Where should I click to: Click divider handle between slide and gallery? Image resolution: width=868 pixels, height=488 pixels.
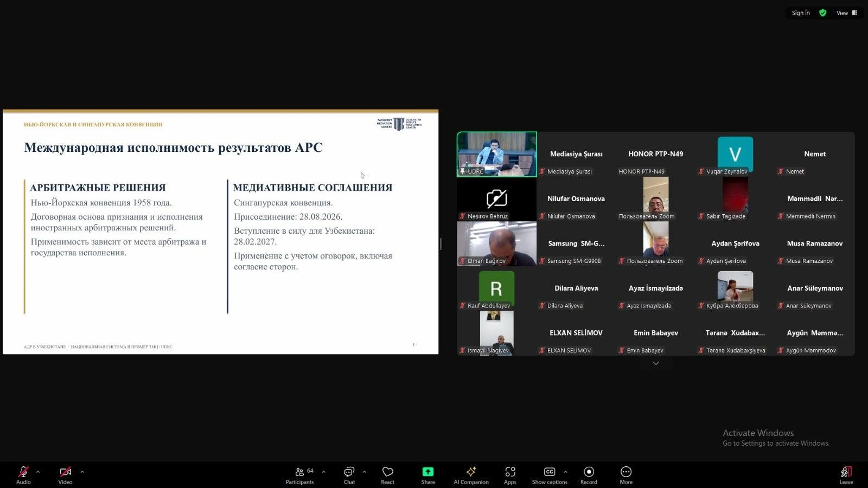click(441, 244)
